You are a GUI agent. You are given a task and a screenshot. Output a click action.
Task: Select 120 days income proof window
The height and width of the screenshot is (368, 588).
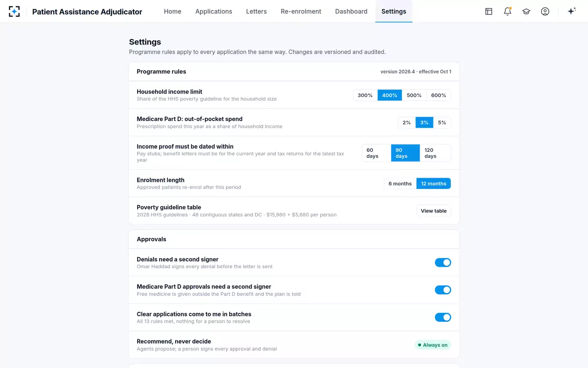click(x=435, y=153)
